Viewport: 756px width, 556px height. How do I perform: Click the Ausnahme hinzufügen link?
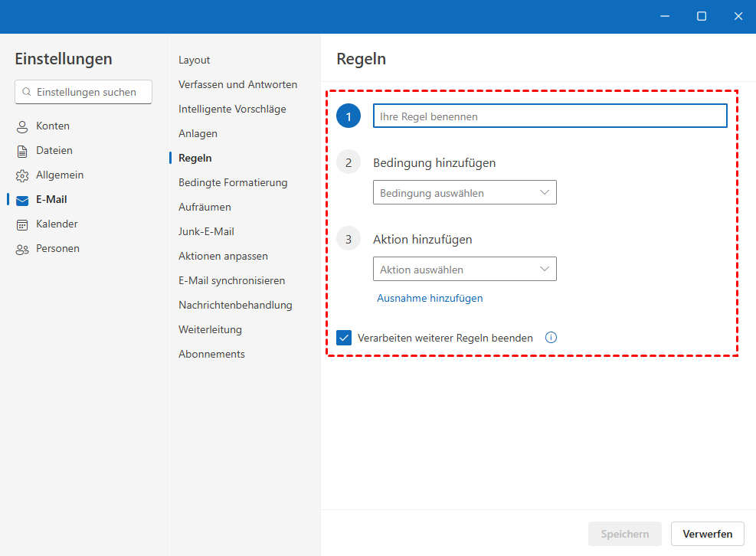coord(430,298)
